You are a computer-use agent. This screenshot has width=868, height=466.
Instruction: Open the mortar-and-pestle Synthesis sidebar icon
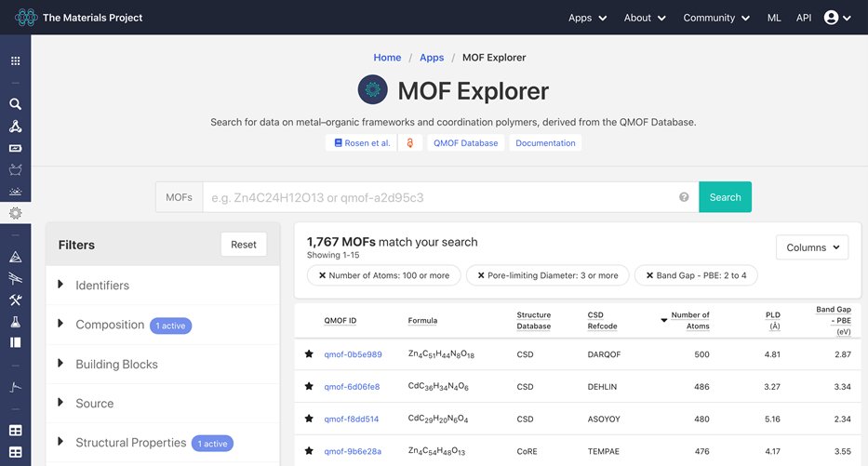16,169
